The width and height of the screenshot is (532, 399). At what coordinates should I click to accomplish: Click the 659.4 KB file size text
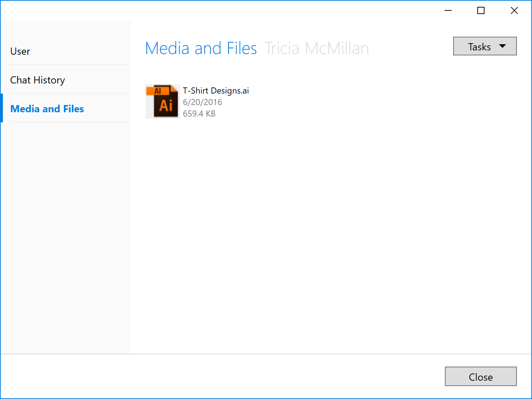click(199, 114)
